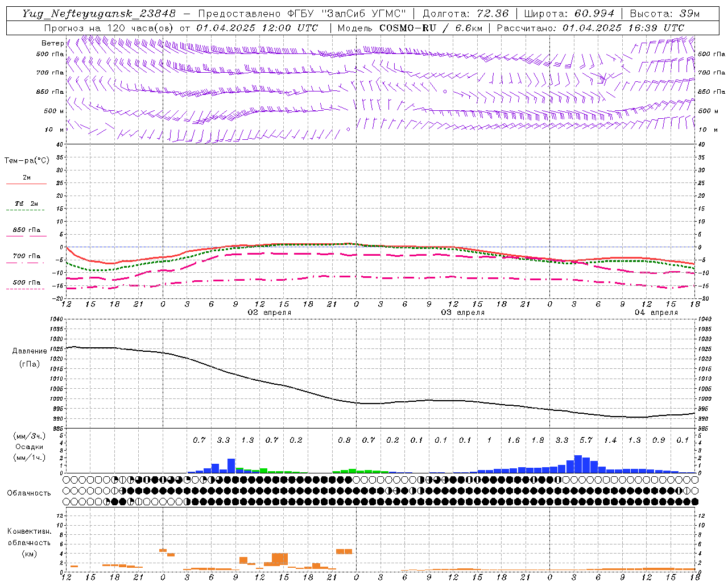Click the Конвективн. panel label
Viewport: 728px width, 582px height.
pyautogui.click(x=29, y=531)
